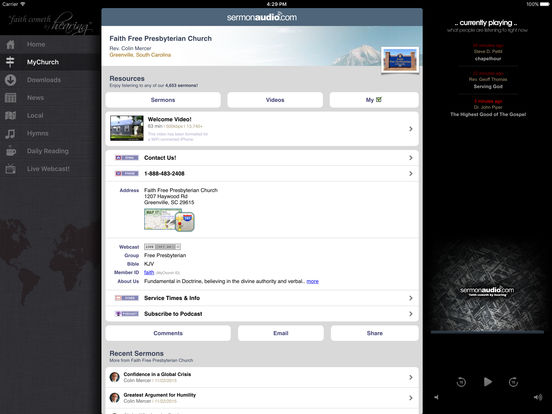Tap the Comments button
Viewport: 552px width, 414px height.
point(168,333)
